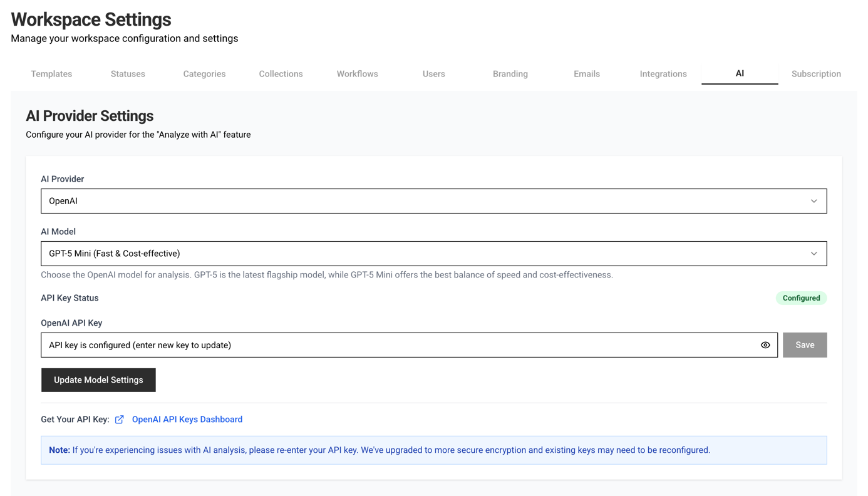Image resolution: width=868 pixels, height=496 pixels.
Task: Open the Subscription tab
Action: 816,74
